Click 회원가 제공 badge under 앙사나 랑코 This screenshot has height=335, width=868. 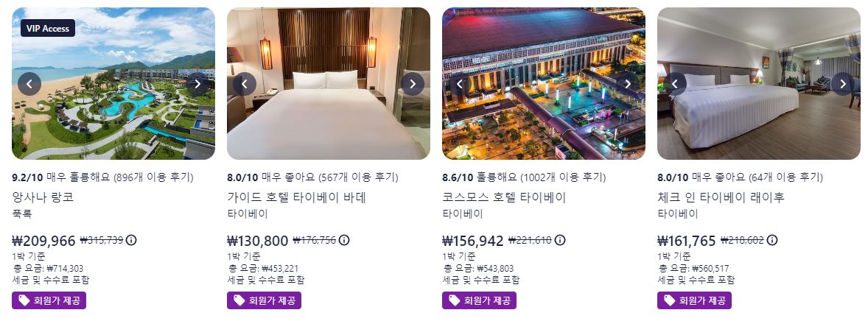point(49,300)
